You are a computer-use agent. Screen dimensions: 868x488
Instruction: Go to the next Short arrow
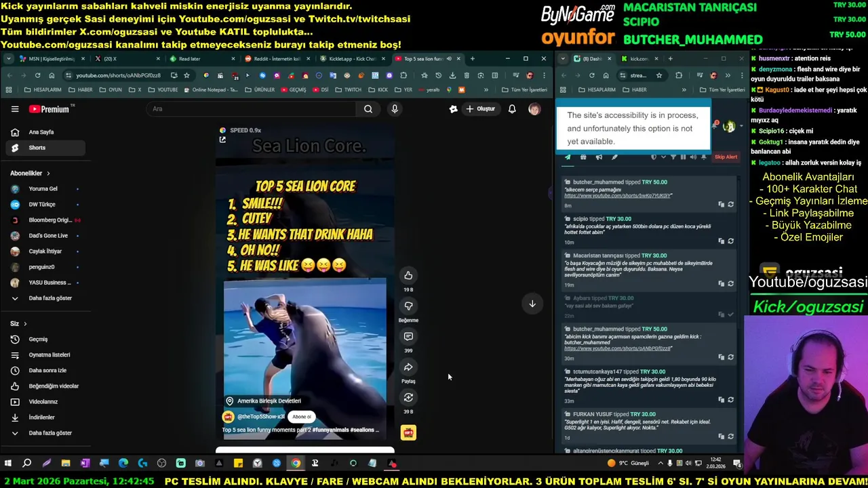click(x=532, y=304)
